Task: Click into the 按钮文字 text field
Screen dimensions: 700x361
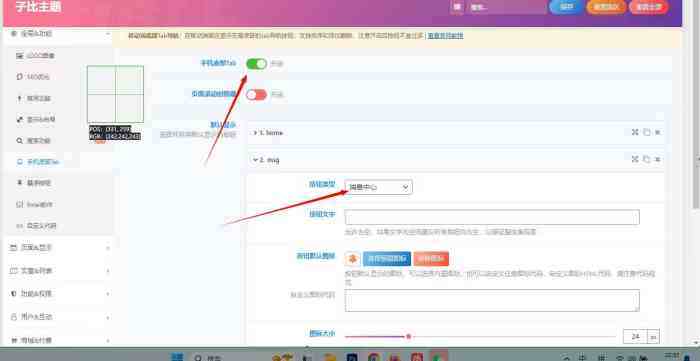Action: coord(492,217)
